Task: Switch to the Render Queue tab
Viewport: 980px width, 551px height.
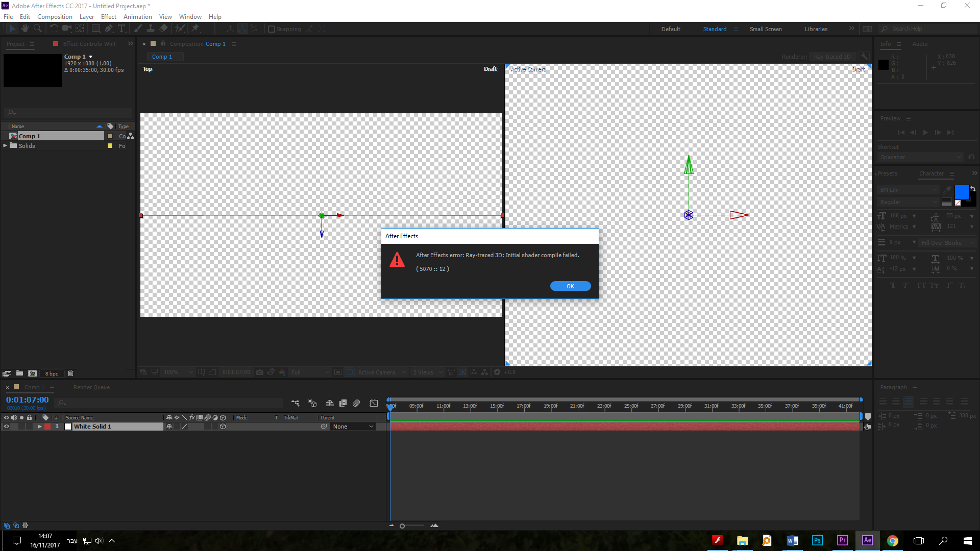Action: pos(91,387)
